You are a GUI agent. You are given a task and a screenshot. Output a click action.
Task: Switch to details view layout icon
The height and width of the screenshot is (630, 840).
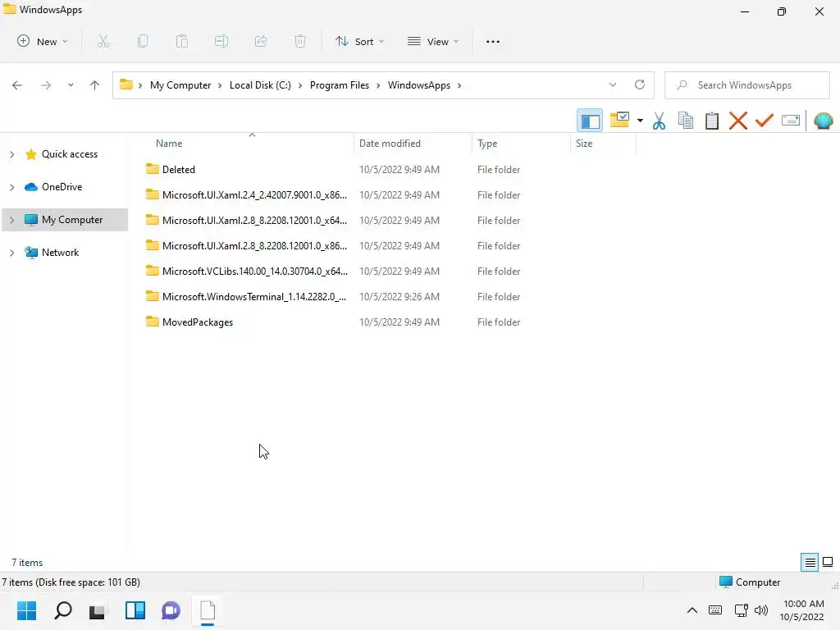point(810,562)
